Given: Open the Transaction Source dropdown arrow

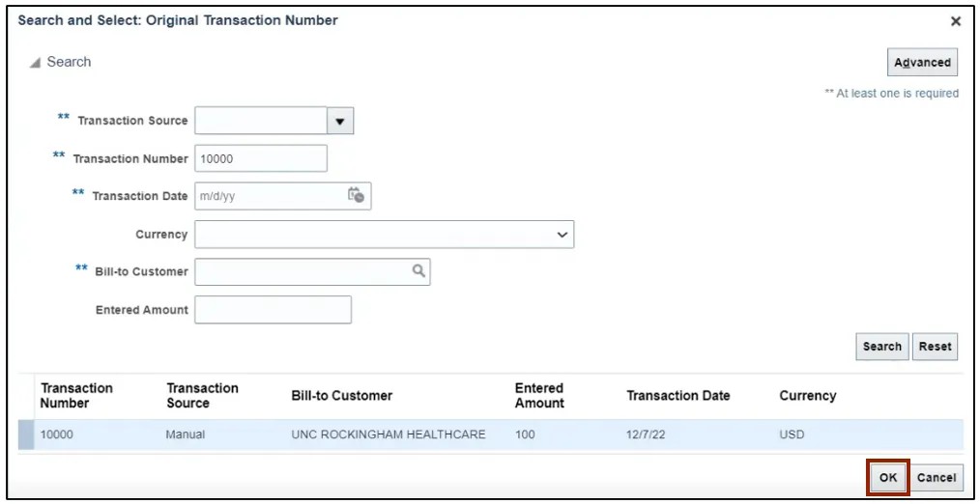Looking at the screenshot, I should tap(340, 121).
